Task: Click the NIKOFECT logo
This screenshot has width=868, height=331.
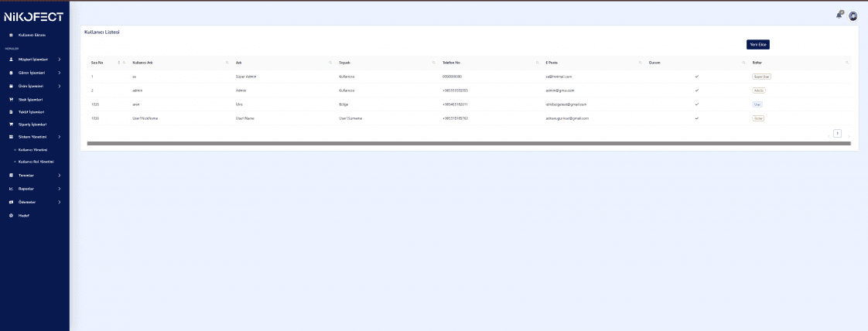Action: pyautogui.click(x=33, y=17)
